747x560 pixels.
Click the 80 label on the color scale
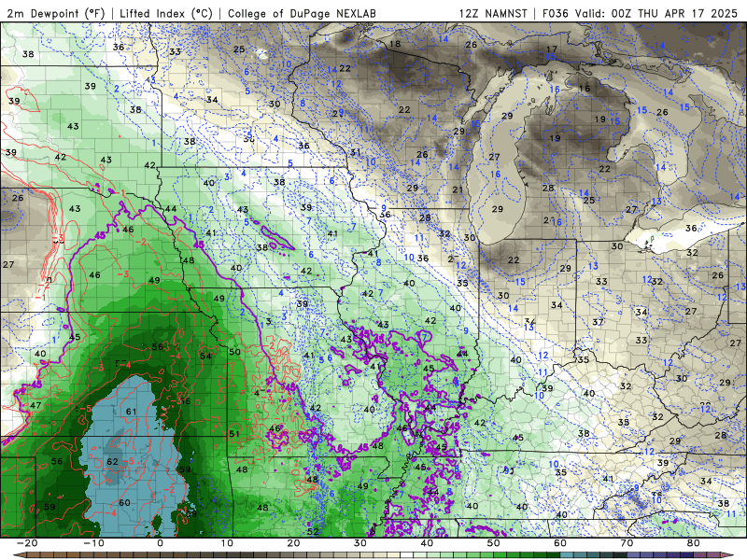pos(694,543)
